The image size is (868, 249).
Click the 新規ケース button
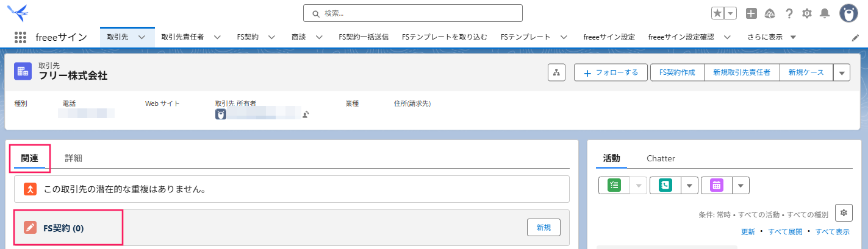click(806, 72)
